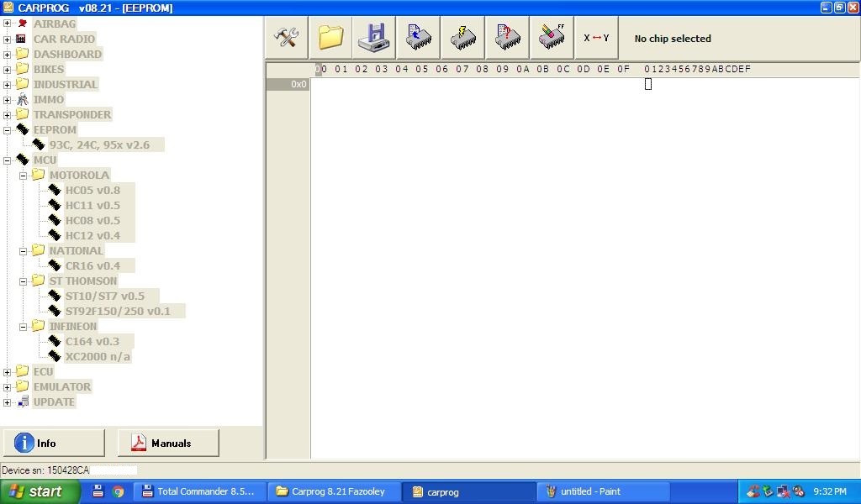This screenshot has height=504, width=861.
Task: Switch to Carprog 8.21 Fazooley folder window
Action: 335,491
